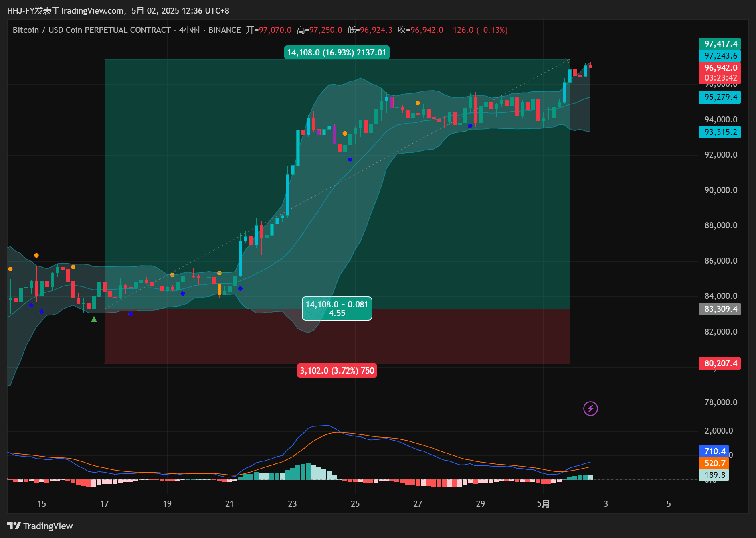Click the 78,000.0 price axis label

click(721, 402)
